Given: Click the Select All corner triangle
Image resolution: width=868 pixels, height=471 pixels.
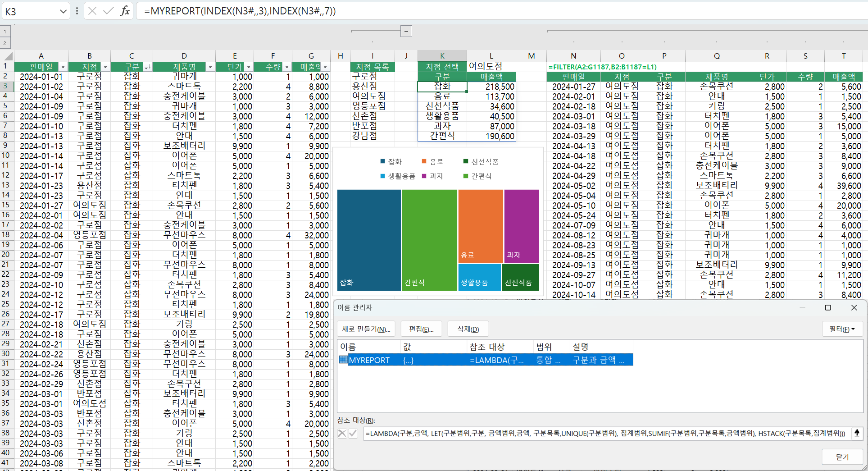Looking at the screenshot, I should [x=8, y=56].
